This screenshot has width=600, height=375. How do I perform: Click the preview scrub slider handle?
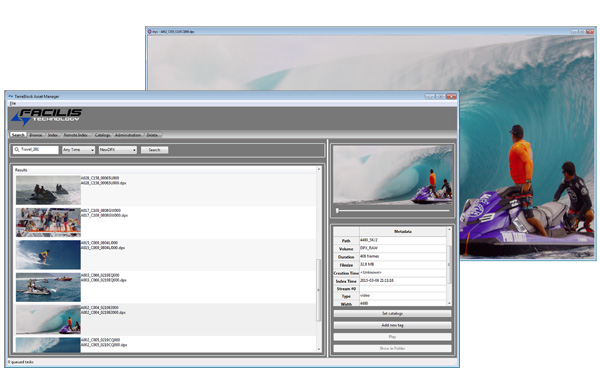coord(337,210)
